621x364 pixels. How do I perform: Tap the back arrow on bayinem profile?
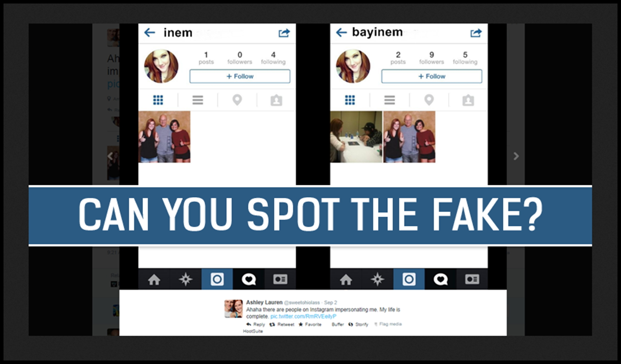pos(341,32)
